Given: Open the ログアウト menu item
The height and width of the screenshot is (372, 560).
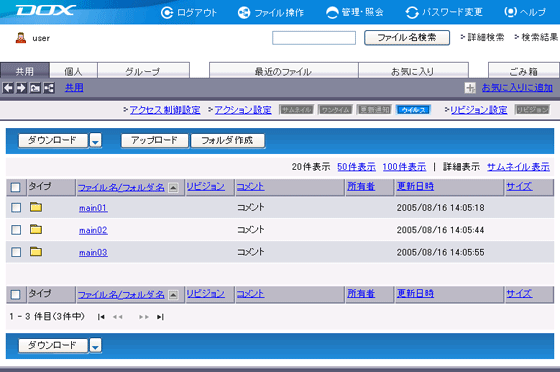Looking at the screenshot, I should coord(189,13).
